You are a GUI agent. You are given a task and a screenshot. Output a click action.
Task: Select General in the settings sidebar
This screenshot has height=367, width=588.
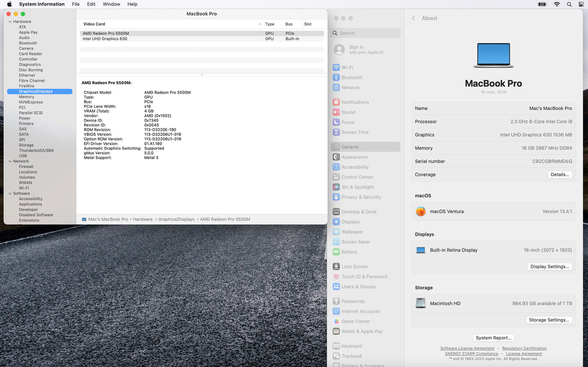365,147
